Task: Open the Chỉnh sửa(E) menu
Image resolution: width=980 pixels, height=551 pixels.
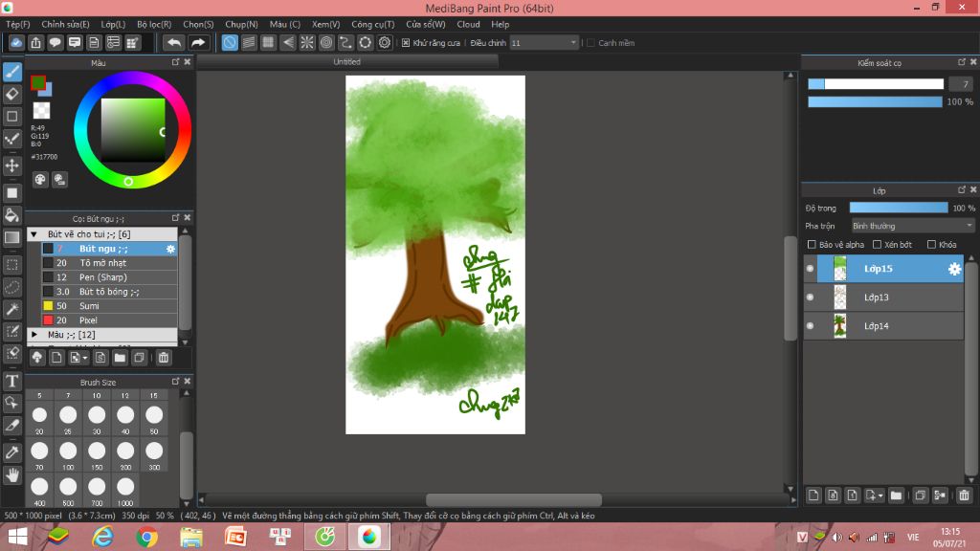Action: click(66, 24)
